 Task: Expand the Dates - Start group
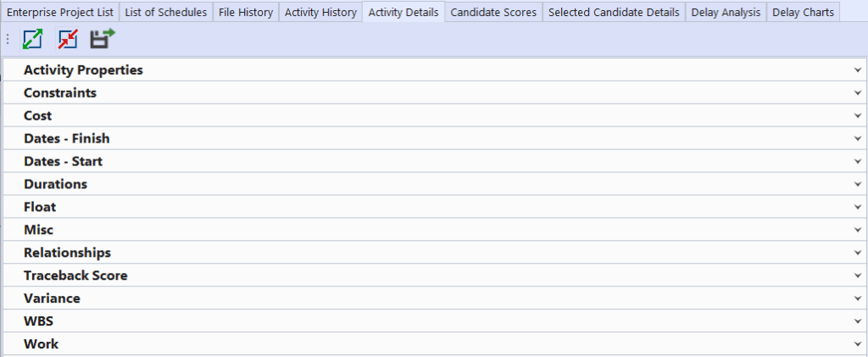pyautogui.click(x=64, y=162)
